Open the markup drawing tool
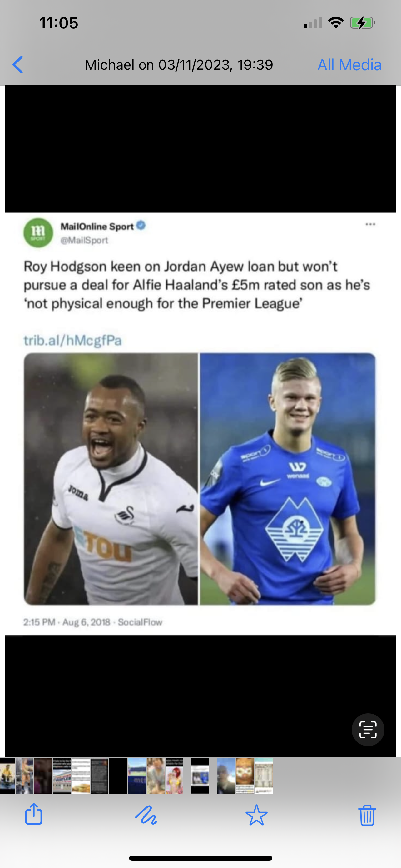The width and height of the screenshot is (401, 868). [x=146, y=815]
